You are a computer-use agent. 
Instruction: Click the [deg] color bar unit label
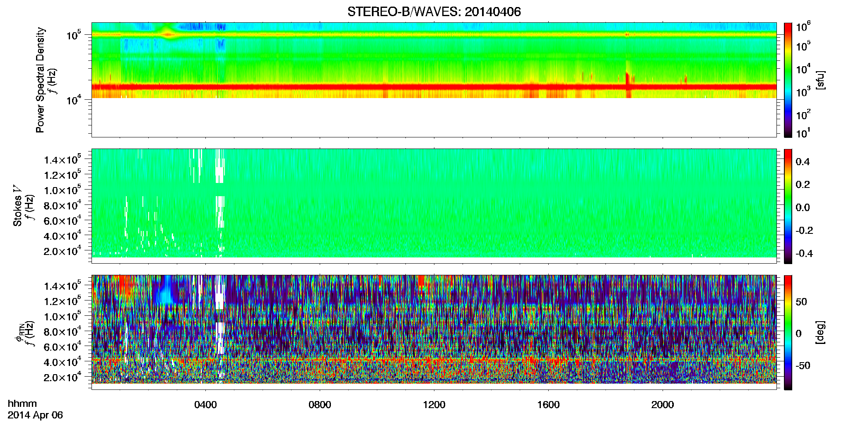coord(820,332)
